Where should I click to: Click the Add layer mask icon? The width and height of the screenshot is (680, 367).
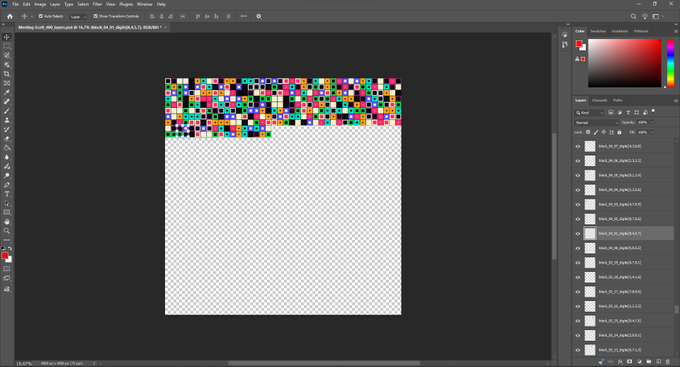(630, 361)
